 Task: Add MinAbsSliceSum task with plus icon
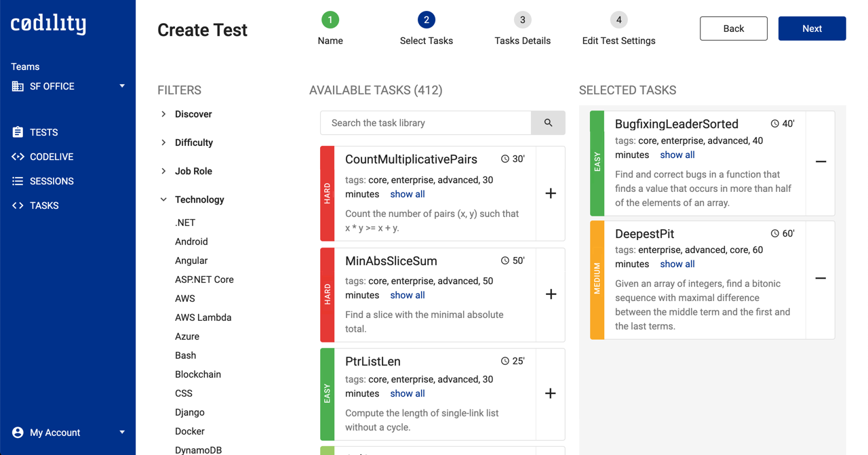pos(551,294)
